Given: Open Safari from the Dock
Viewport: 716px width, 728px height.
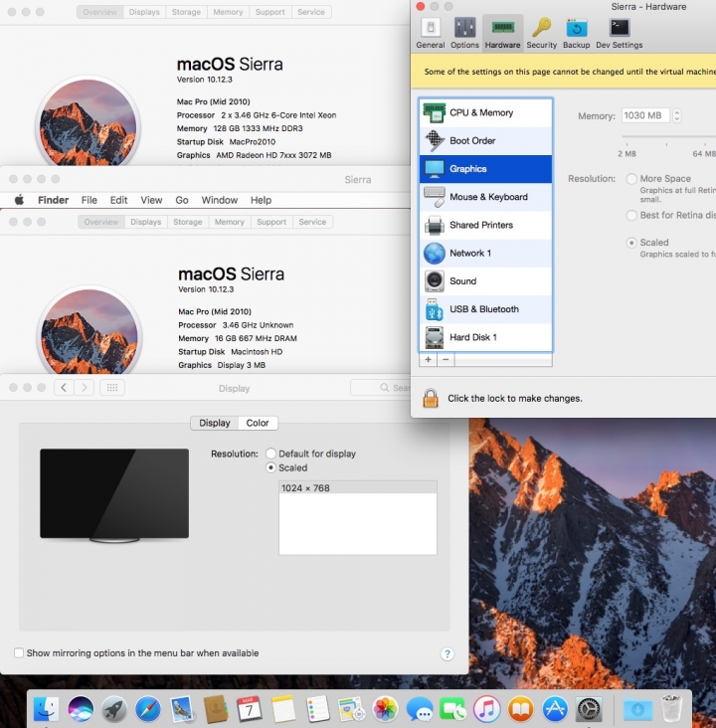Looking at the screenshot, I should pos(147,709).
